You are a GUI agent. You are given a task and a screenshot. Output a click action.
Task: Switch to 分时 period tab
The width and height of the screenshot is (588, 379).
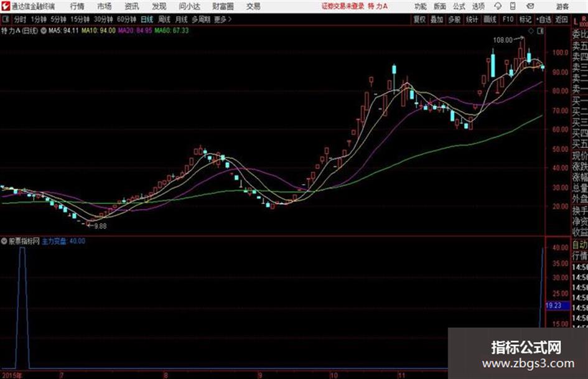click(x=20, y=19)
